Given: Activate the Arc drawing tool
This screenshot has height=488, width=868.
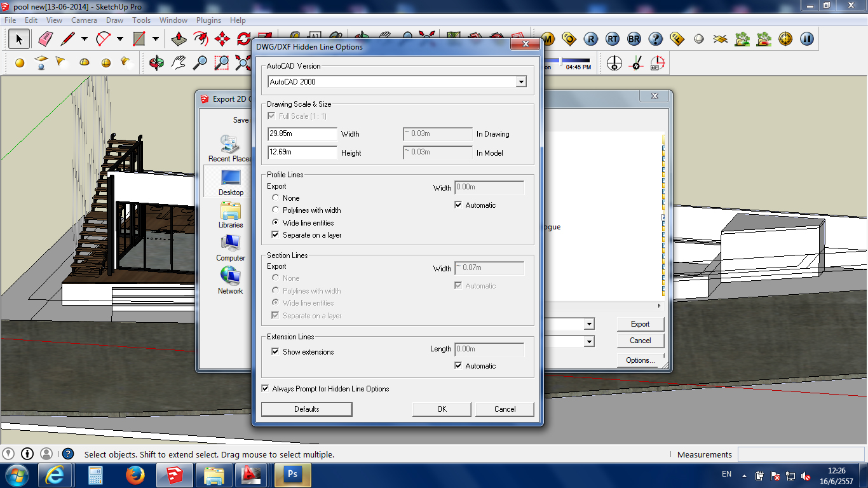Looking at the screenshot, I should tap(103, 39).
